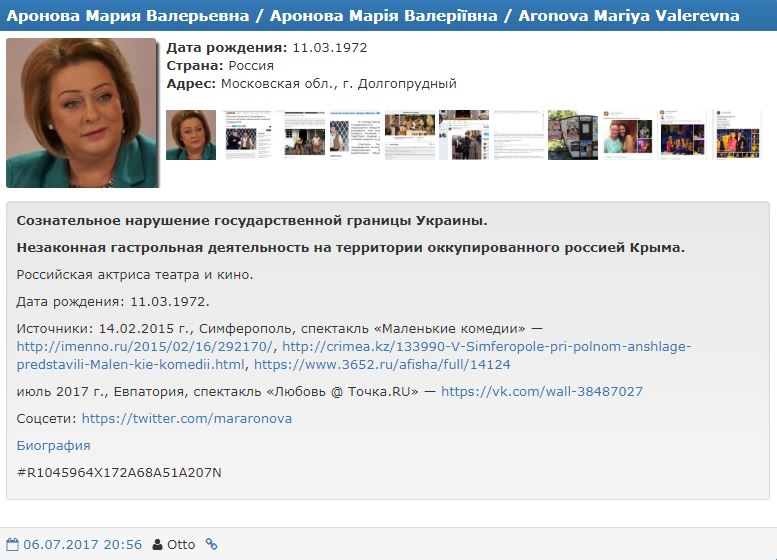Click the author name Otto
This screenshot has height=560, width=777.
(181, 545)
